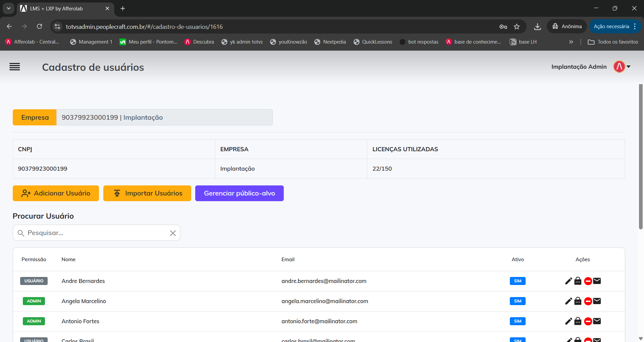Toggle SIM active badge for Andre Bernardes
Image resolution: width=644 pixels, height=342 pixels.
pos(518,281)
